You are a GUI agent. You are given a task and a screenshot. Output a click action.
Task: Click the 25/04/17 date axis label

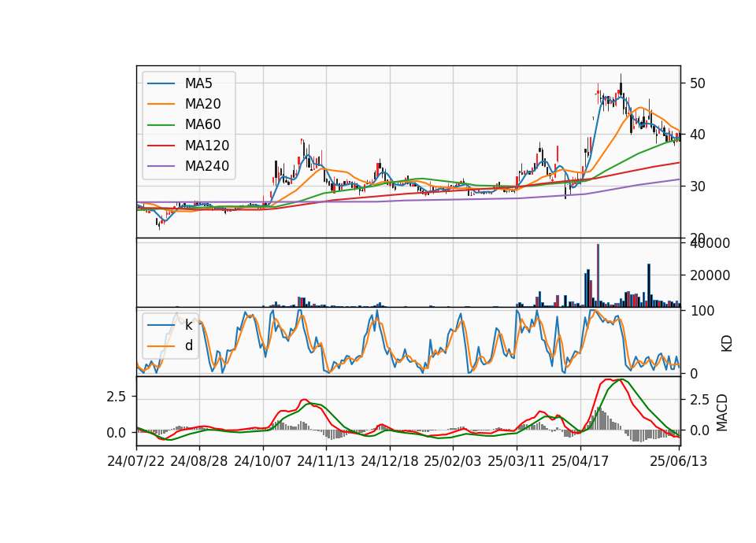coord(580,461)
